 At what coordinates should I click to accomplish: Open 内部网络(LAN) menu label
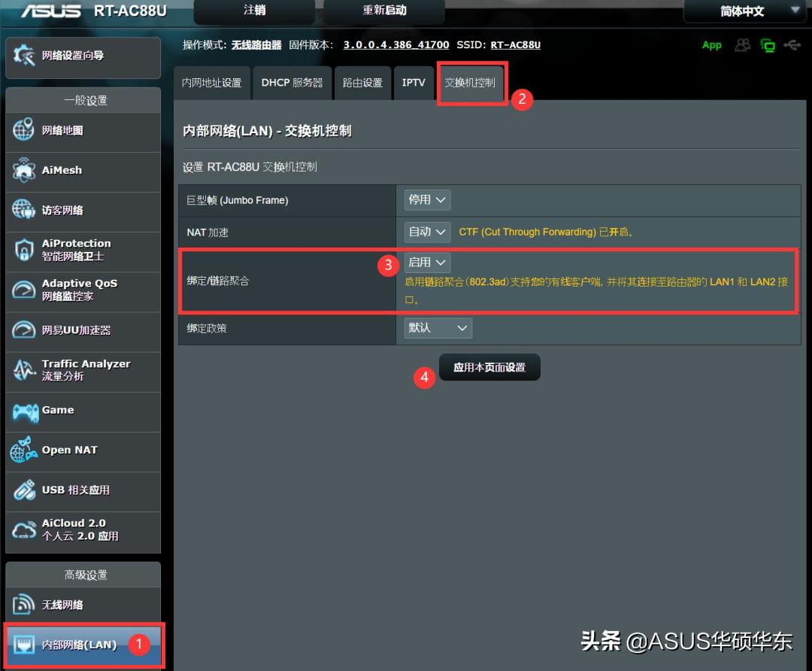pyautogui.click(x=79, y=645)
